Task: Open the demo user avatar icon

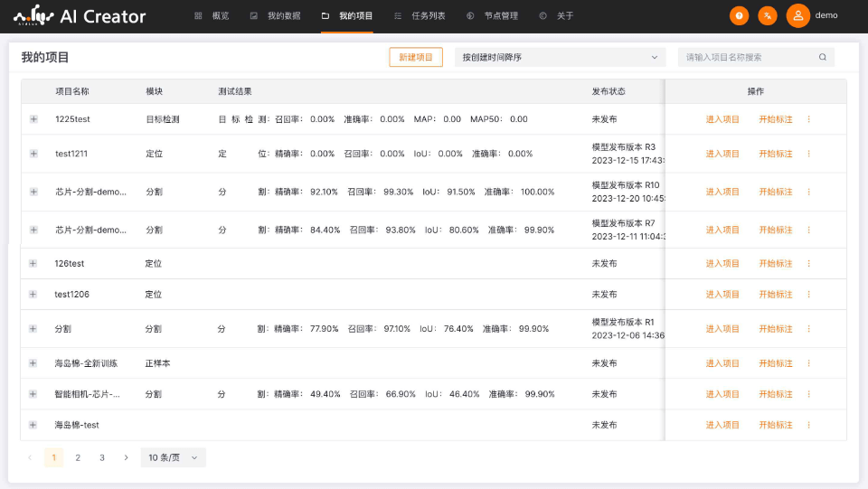Action: point(797,15)
